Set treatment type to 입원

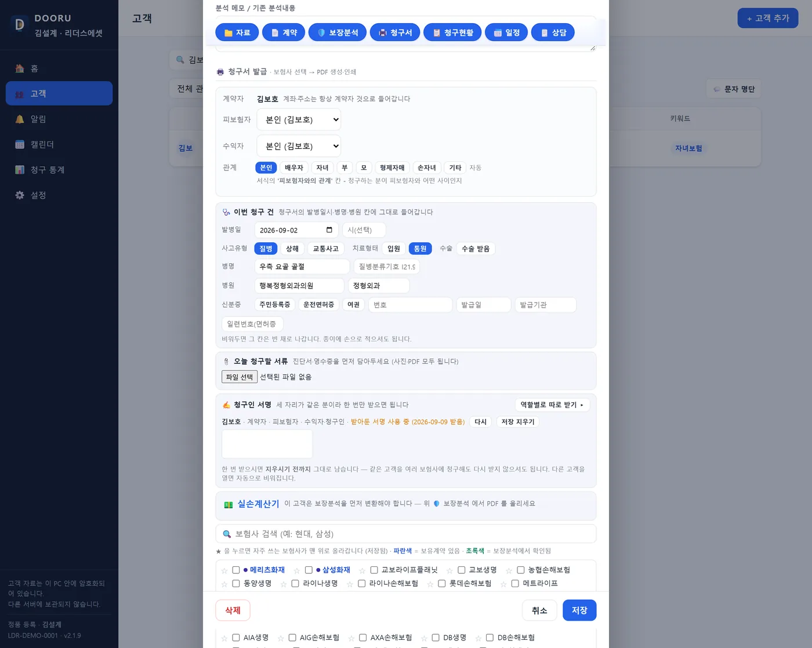pos(394,249)
